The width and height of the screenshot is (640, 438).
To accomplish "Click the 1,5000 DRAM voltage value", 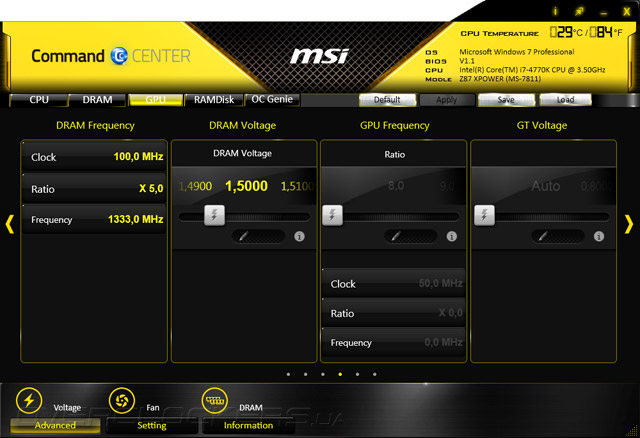I will coord(247,186).
